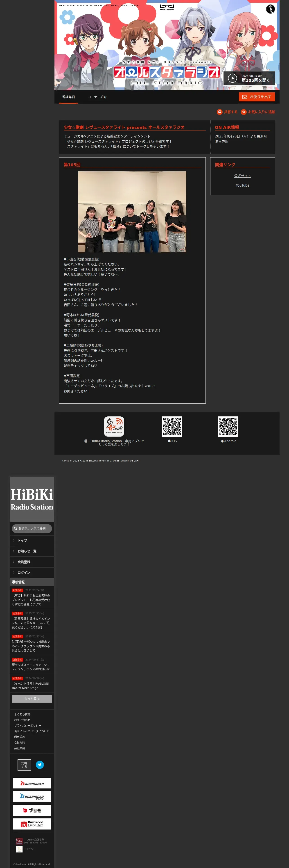Click the chevron beside 会員登録
Screen dimensions: 289x868
coord(14,562)
